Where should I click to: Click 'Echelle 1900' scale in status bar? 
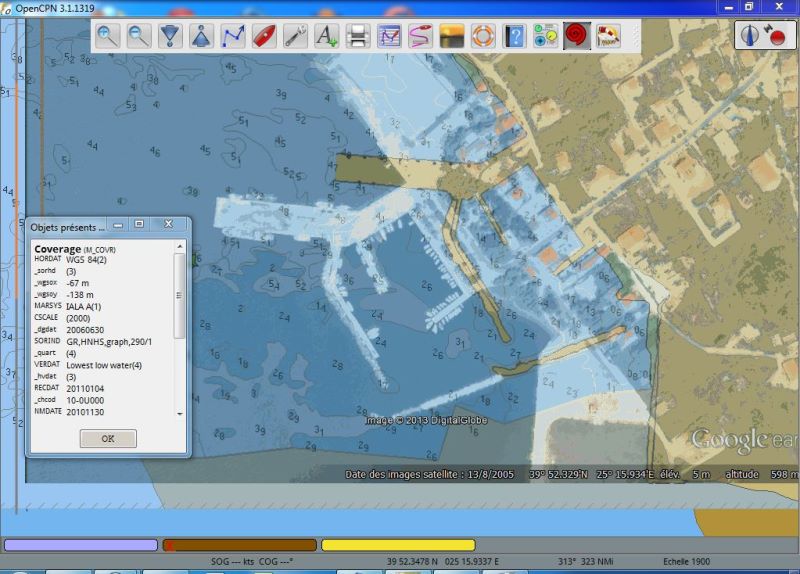click(686, 562)
